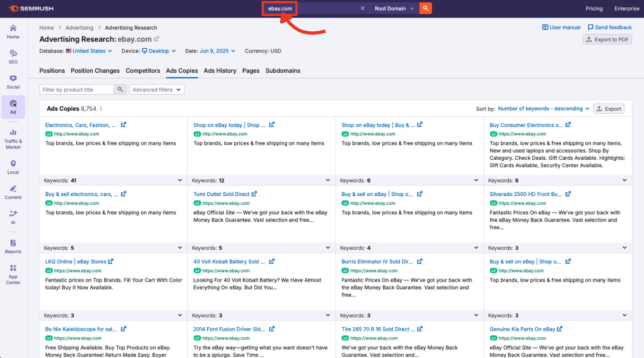Click the Date selector showing Jun 9, 2025

click(217, 51)
